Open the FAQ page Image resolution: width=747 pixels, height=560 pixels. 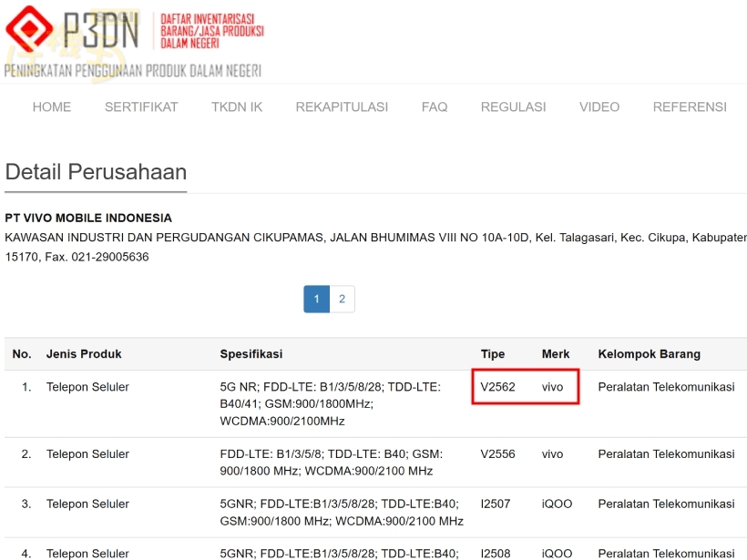(x=435, y=107)
